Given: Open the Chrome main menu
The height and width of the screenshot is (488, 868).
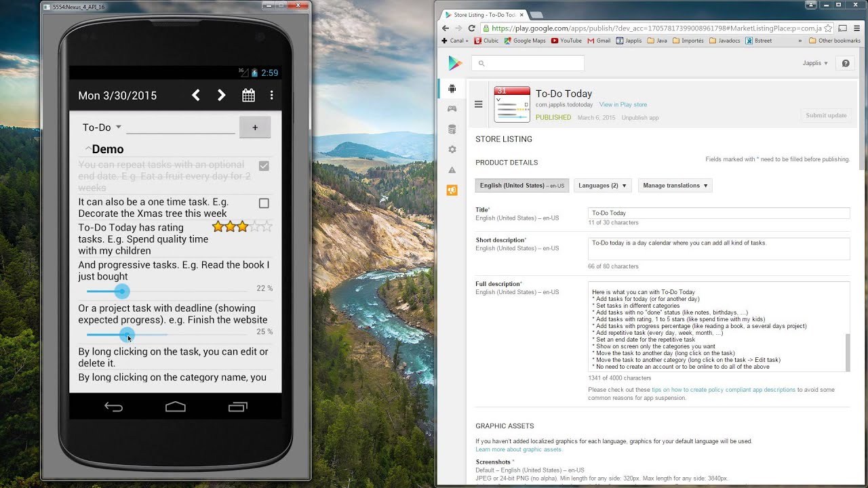Looking at the screenshot, I should coord(859,28).
